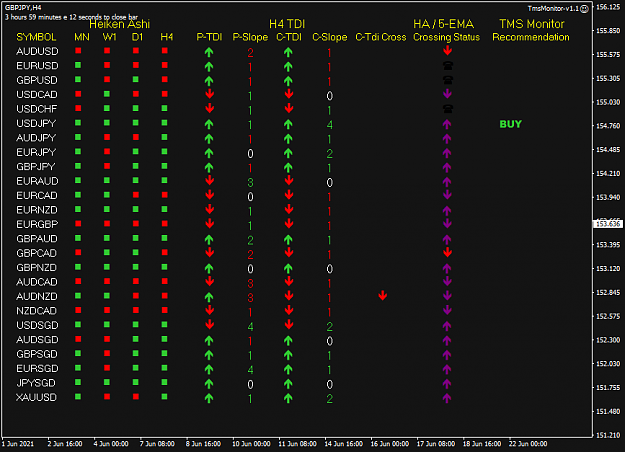Viewport: 625px width, 452px height.
Task: Click the GBPUSD telephone icon in Crossing Status
Action: pyautogui.click(x=447, y=80)
